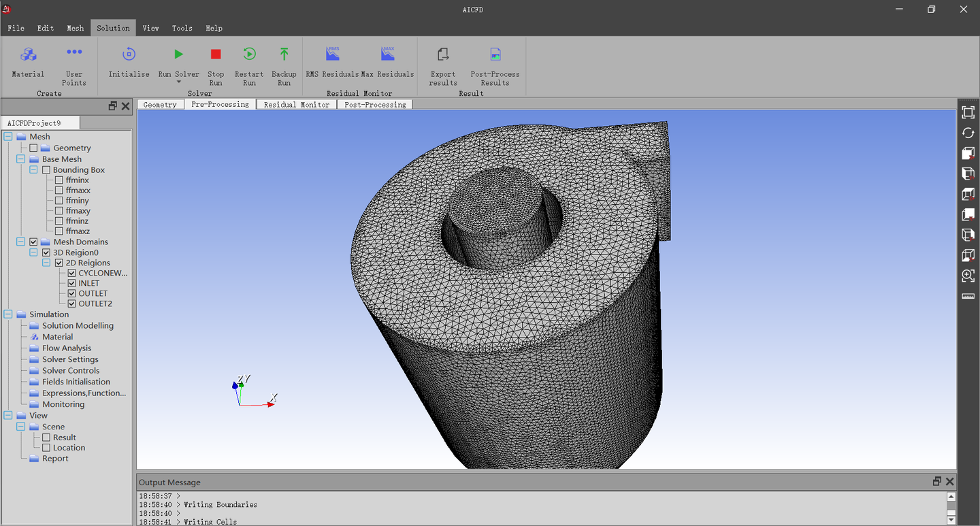Collapse the Bounding Box tree node
The height and width of the screenshot is (526, 980).
click(33, 169)
